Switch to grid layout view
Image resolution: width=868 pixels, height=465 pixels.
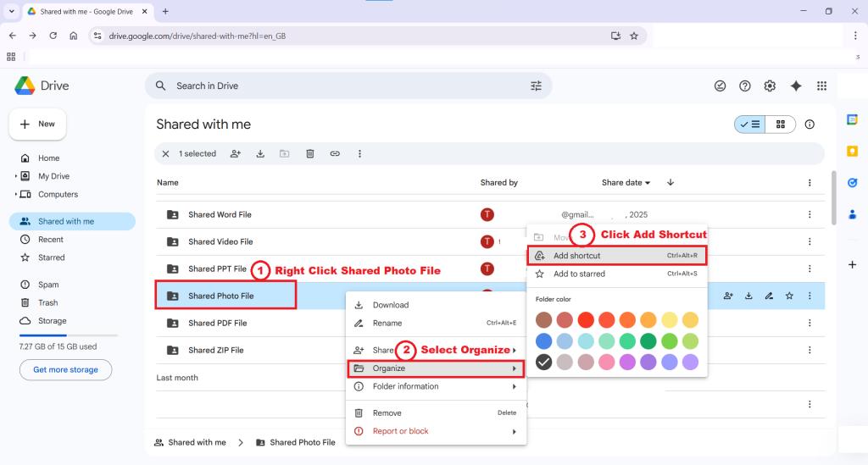pos(780,125)
